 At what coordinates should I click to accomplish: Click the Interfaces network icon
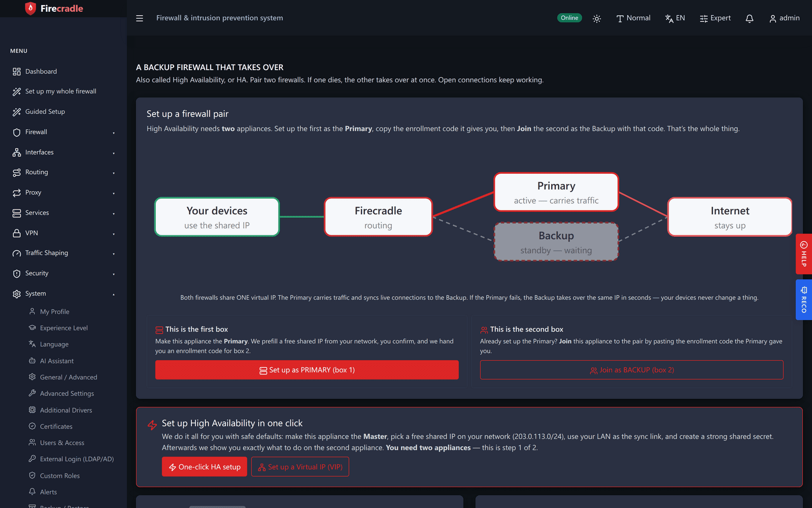[17, 152]
